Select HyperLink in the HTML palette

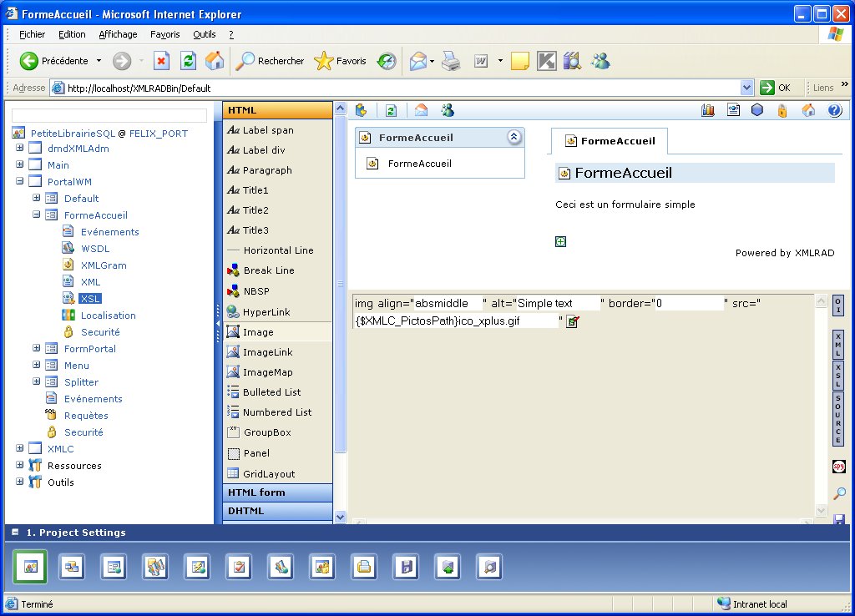coord(266,312)
